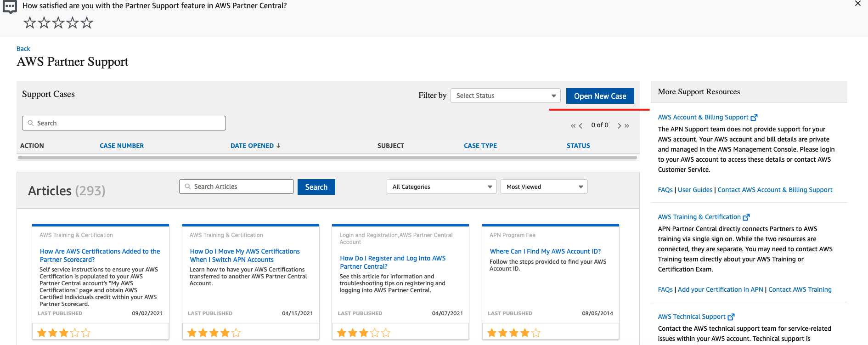Open AWS Training & Certification link
868x345 pixels.
(699, 217)
